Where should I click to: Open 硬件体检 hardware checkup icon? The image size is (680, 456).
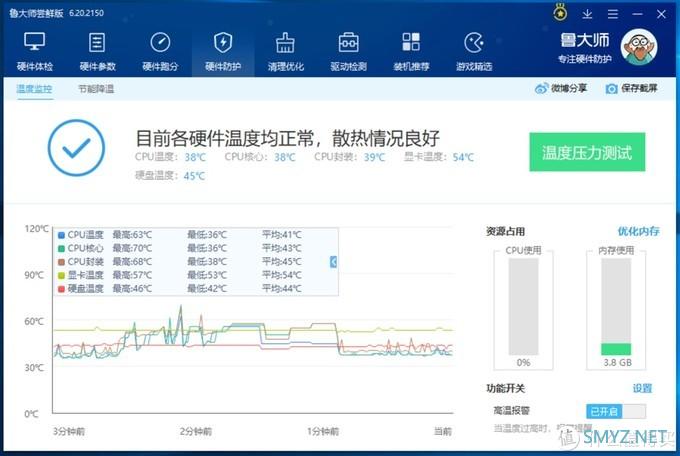pyautogui.click(x=35, y=51)
